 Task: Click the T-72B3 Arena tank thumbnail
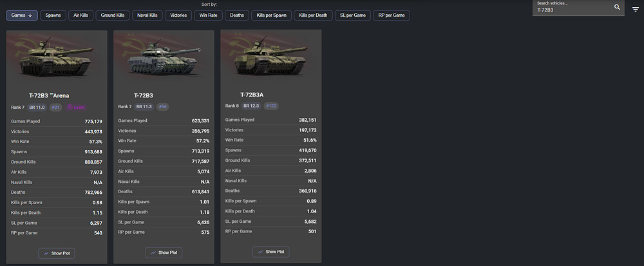(x=56, y=56)
